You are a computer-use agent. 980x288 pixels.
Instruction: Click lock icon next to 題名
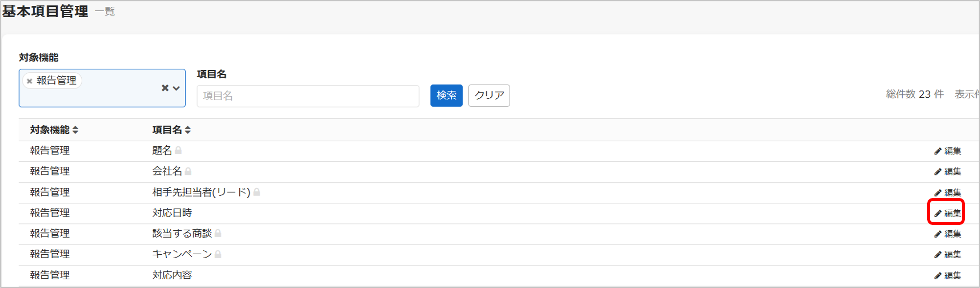(178, 150)
